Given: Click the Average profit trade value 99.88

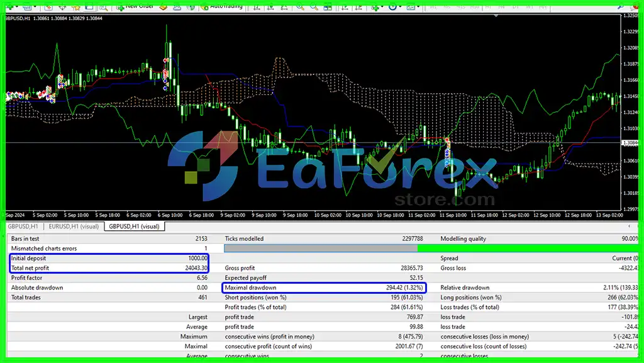Looking at the screenshot, I should coord(416,327).
